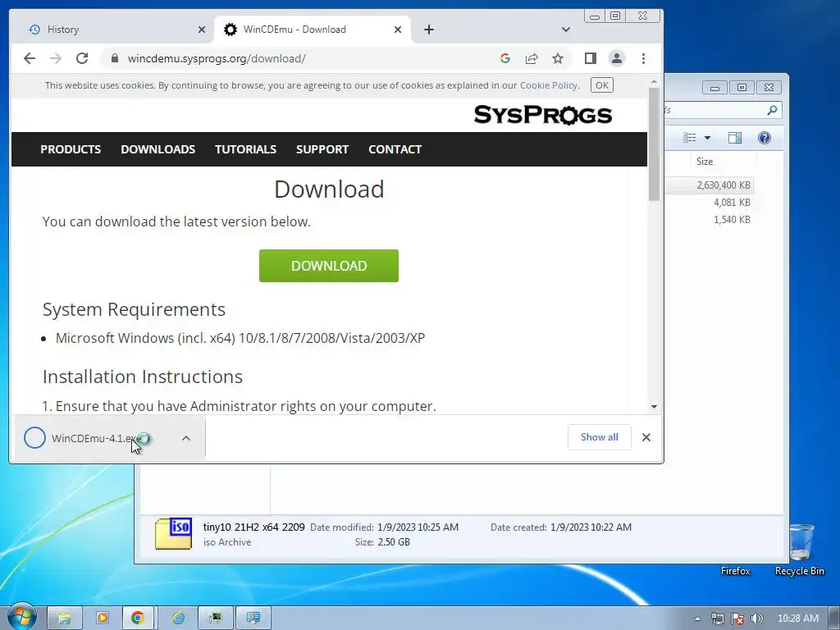Select the 2,630,400 KB file row
Image resolution: width=840 pixels, height=630 pixels.
coord(710,185)
